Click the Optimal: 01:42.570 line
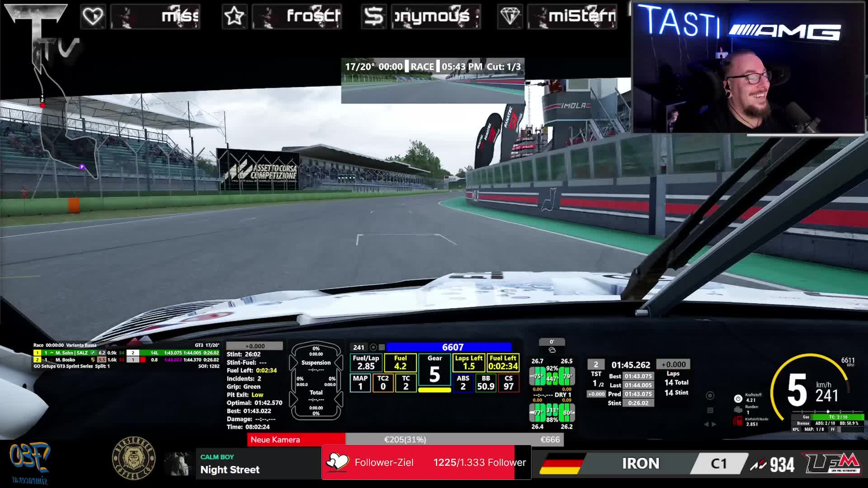Screen dimensions: 868x488 [255, 403]
